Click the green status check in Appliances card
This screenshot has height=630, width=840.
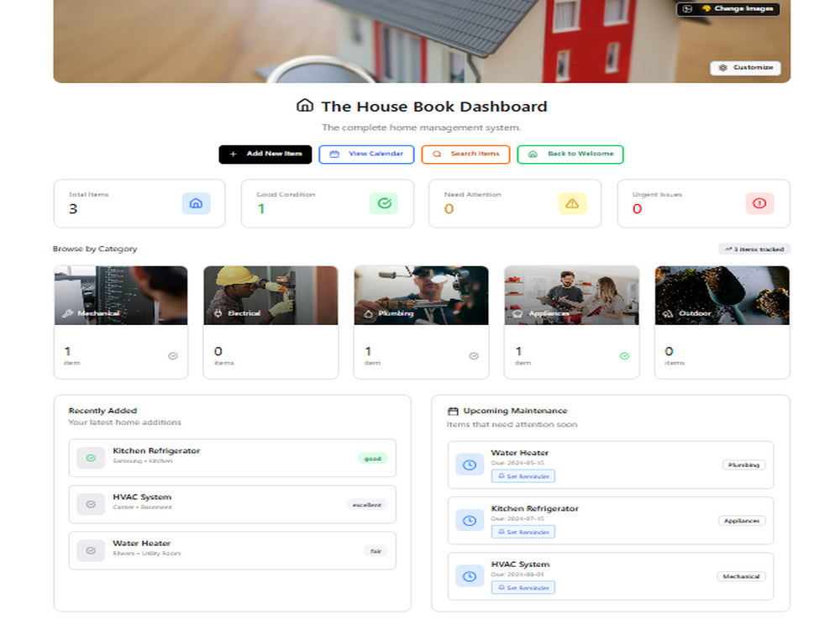click(x=625, y=355)
